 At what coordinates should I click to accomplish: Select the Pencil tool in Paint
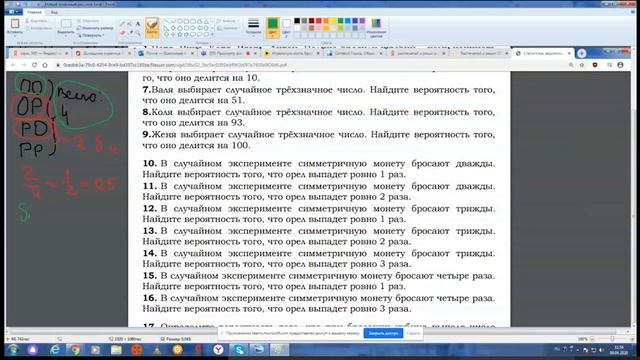click(122, 24)
